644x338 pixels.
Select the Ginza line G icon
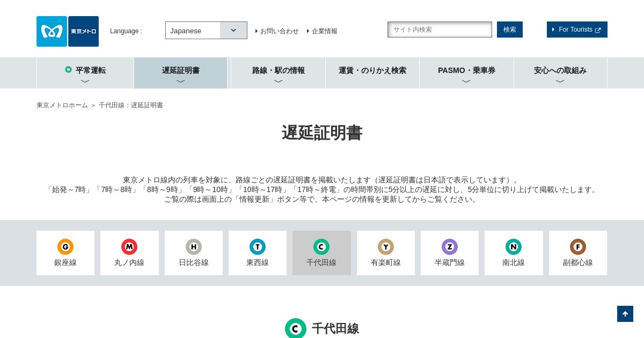pyautogui.click(x=65, y=247)
